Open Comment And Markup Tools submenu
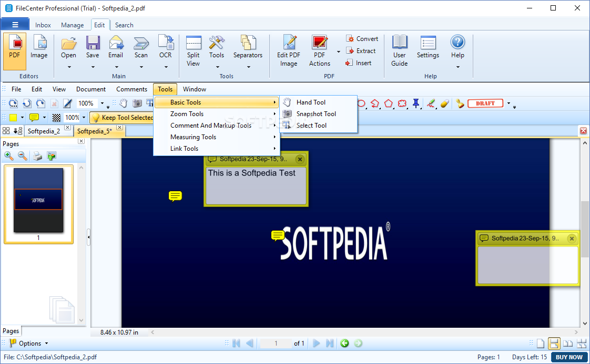The width and height of the screenshot is (590, 364). 216,126
